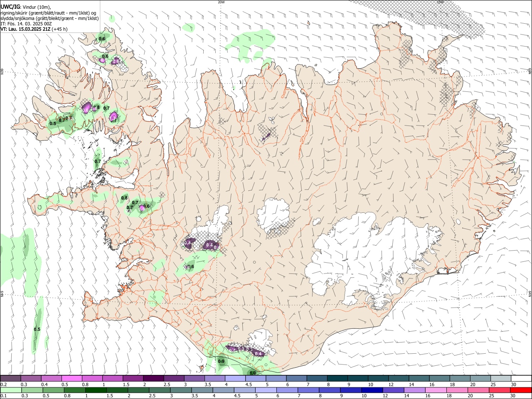Screen dimensions: 532x399
Task: Click the 20W longitude label
Action: [221, 2]
